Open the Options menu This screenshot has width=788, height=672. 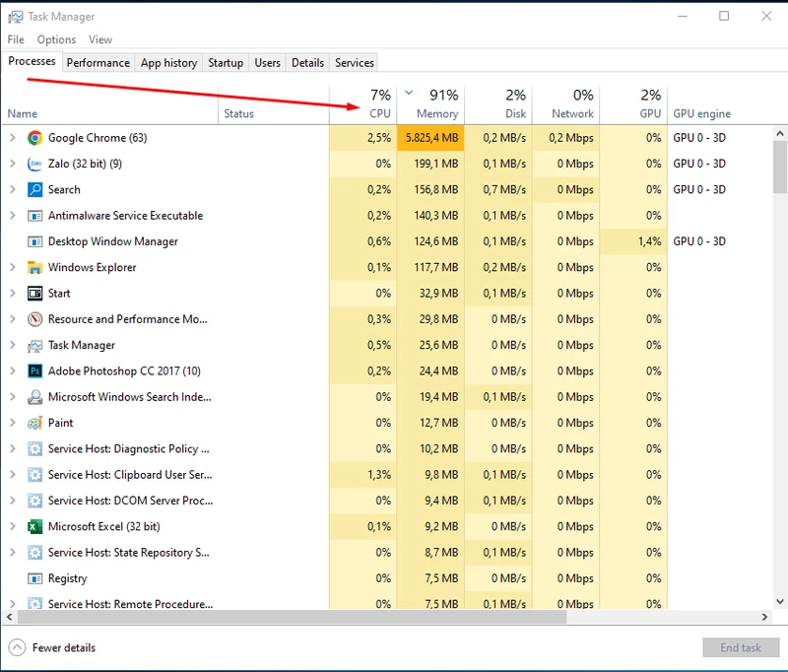pyautogui.click(x=56, y=39)
